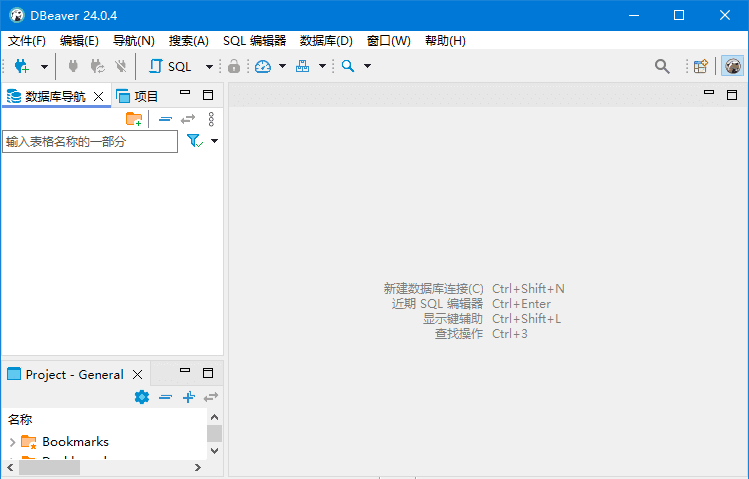Switch to the 项目 tab
749x479 pixels.
137,96
